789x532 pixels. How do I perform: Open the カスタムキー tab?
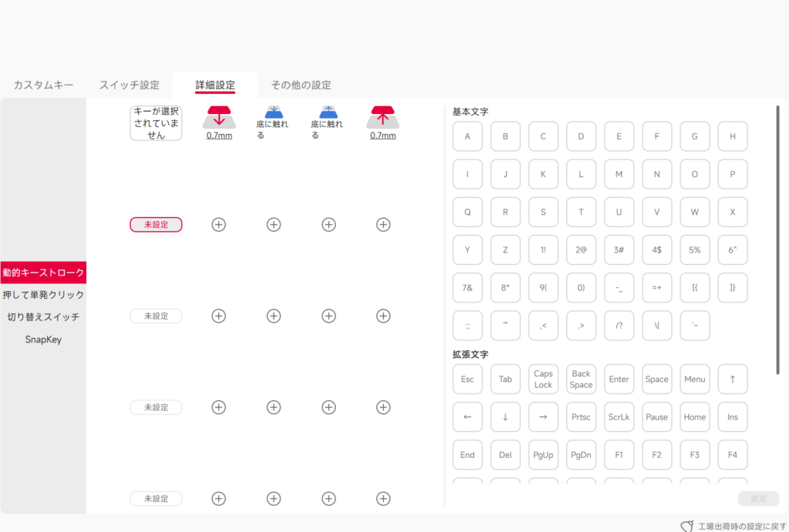coord(43,85)
